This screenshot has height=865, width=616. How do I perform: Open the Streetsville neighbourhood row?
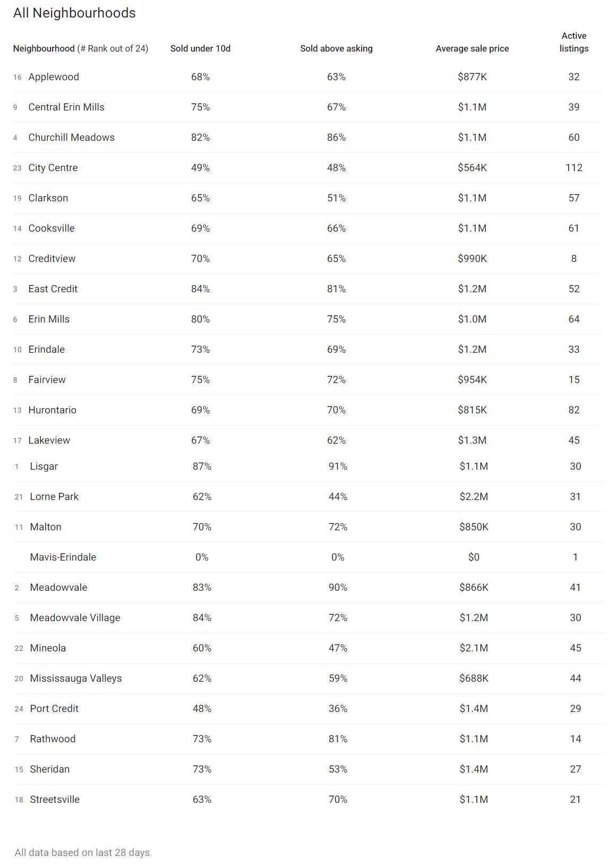[x=55, y=800]
